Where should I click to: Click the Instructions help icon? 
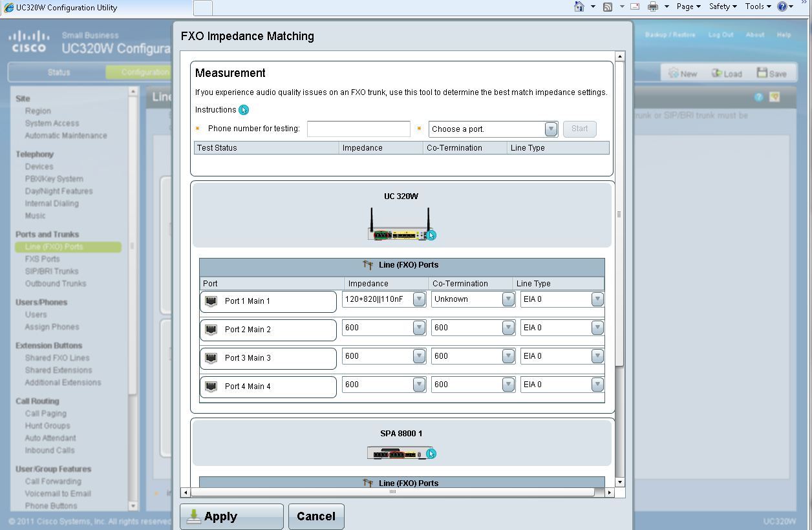tap(244, 110)
